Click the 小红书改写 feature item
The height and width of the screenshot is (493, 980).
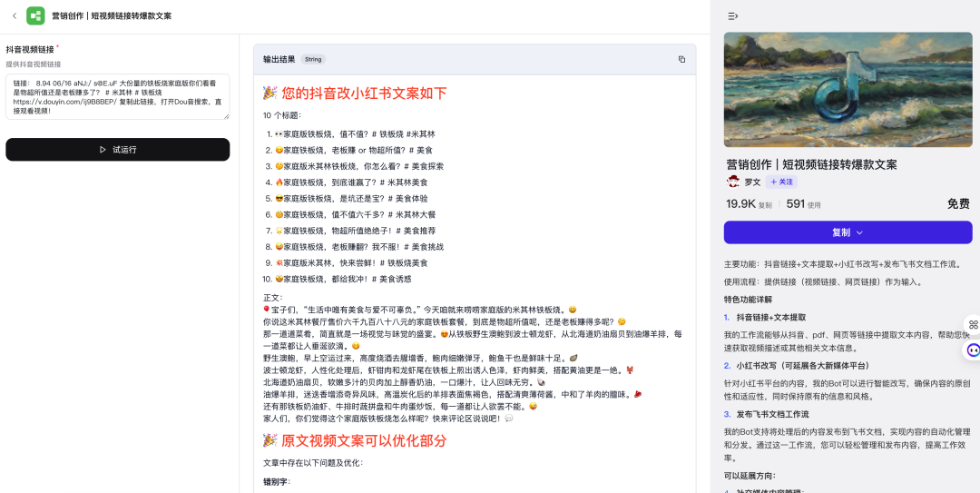802,365
